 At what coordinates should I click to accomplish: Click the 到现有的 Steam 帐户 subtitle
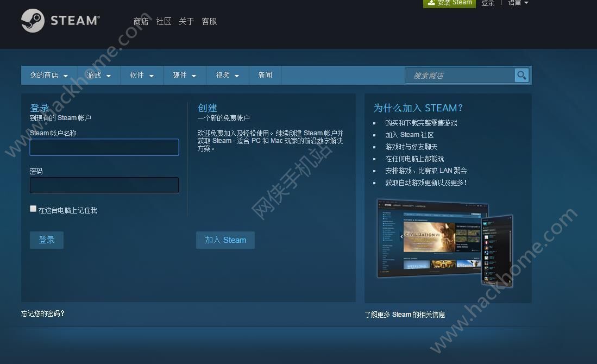(60, 118)
